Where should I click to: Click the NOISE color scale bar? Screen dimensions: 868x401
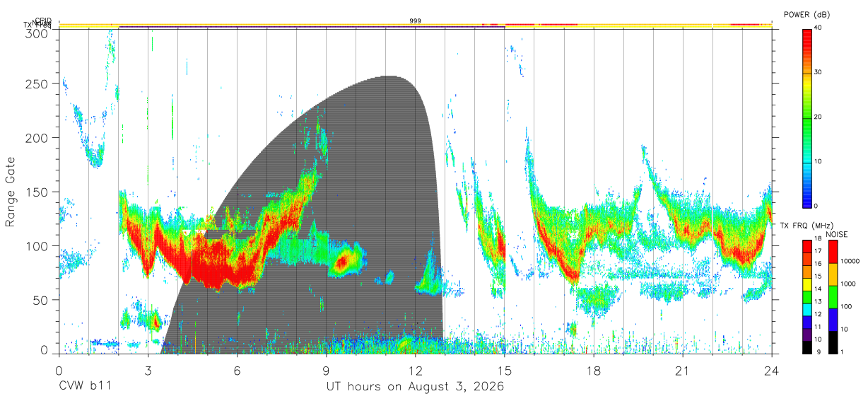coord(832,297)
